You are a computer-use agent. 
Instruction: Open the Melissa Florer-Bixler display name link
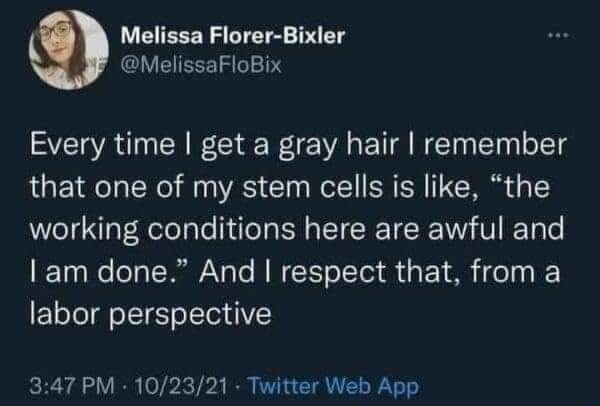tap(232, 38)
